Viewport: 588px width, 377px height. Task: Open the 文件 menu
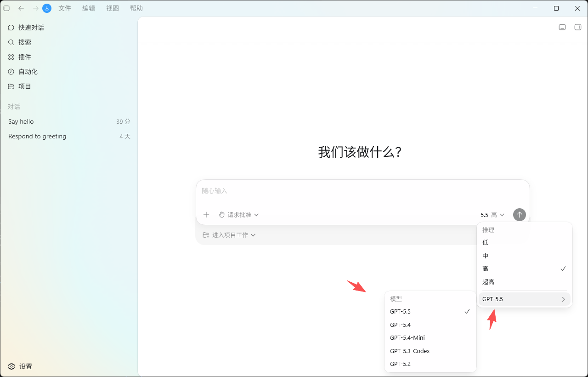65,8
